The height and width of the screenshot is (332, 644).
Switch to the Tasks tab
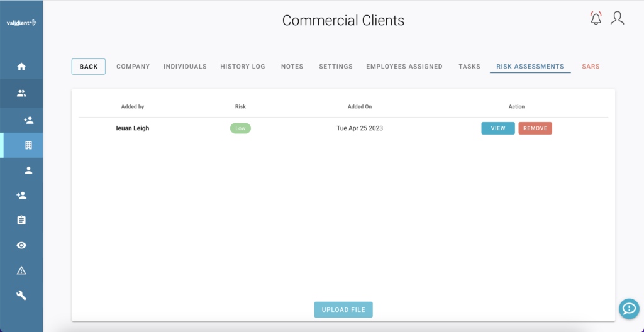(x=469, y=67)
